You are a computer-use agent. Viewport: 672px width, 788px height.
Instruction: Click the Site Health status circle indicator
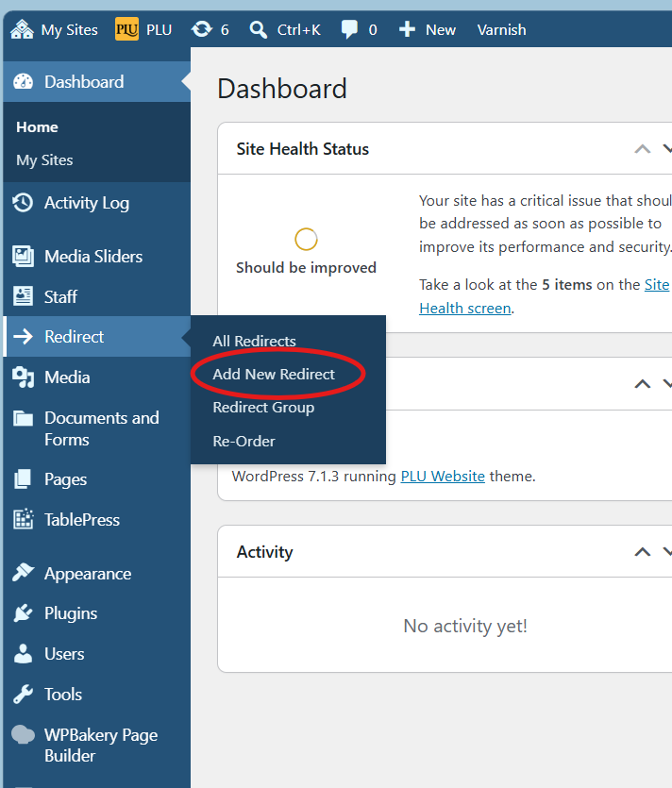[306, 239]
